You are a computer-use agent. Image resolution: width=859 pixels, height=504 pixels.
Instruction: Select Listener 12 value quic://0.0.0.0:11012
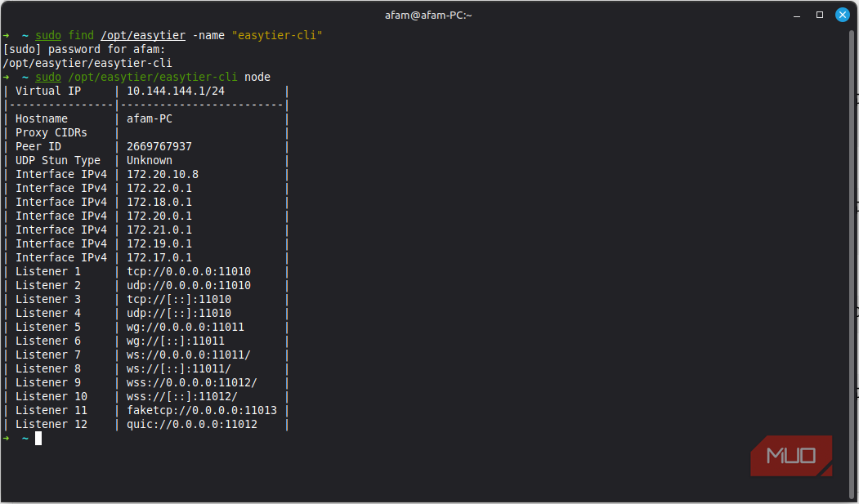pyautogui.click(x=192, y=425)
